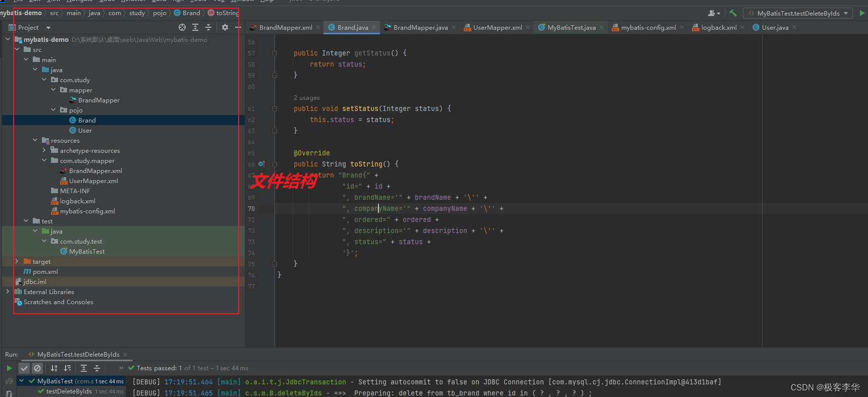Viewport: 868px width, 397px height.
Task: Close the UserMapper.xml editor tab
Action: click(528, 27)
